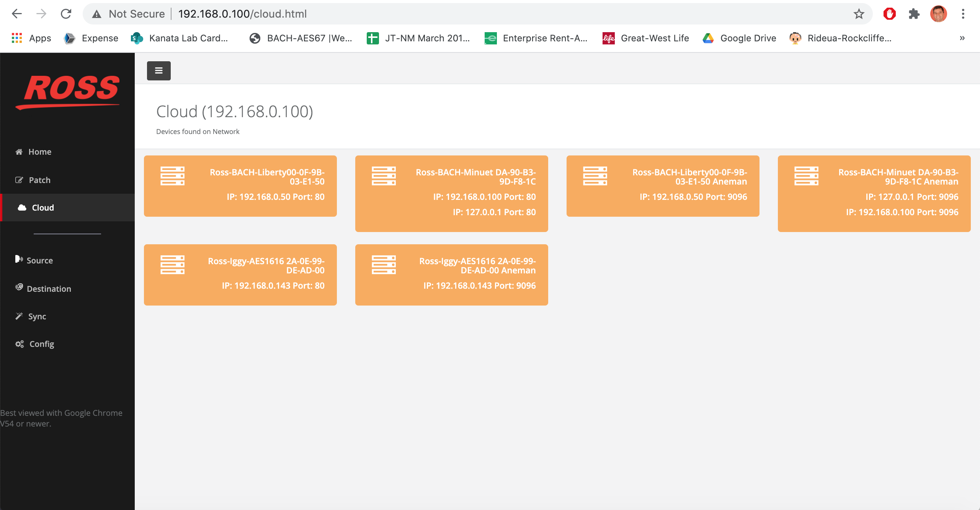Show more bookmarks with double chevron

(x=962, y=38)
